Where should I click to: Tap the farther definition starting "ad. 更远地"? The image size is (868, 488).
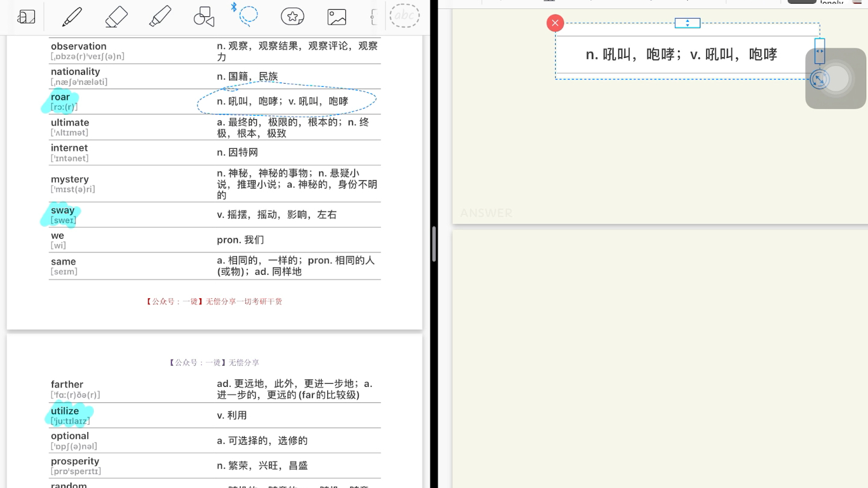coord(295,389)
